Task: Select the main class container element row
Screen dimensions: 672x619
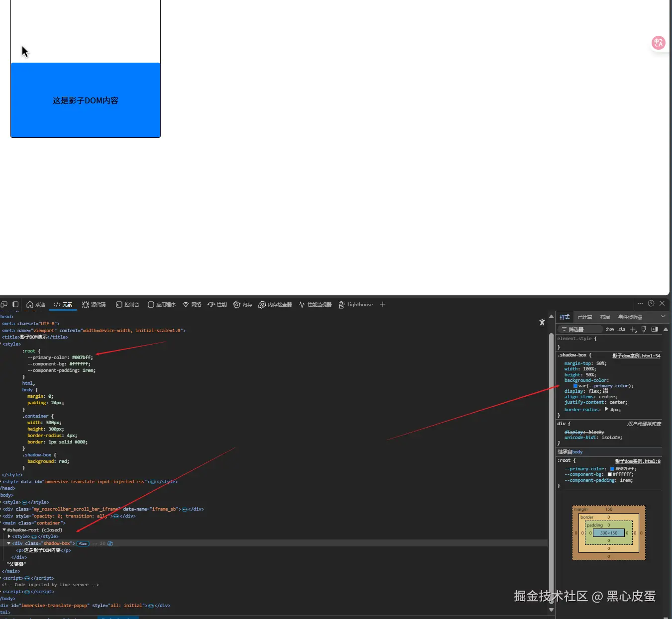Action: click(34, 523)
